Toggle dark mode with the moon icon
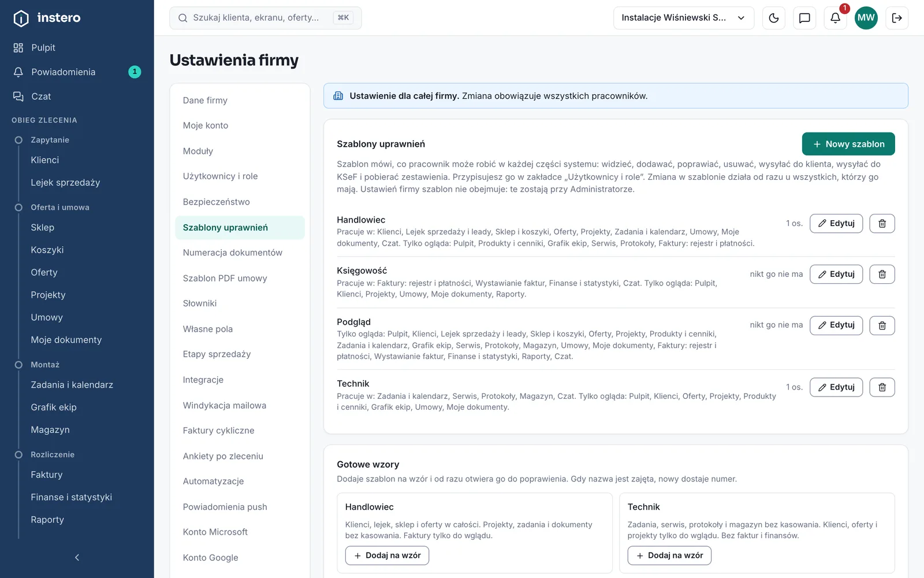Screen dimensions: 924x578 click(x=774, y=18)
